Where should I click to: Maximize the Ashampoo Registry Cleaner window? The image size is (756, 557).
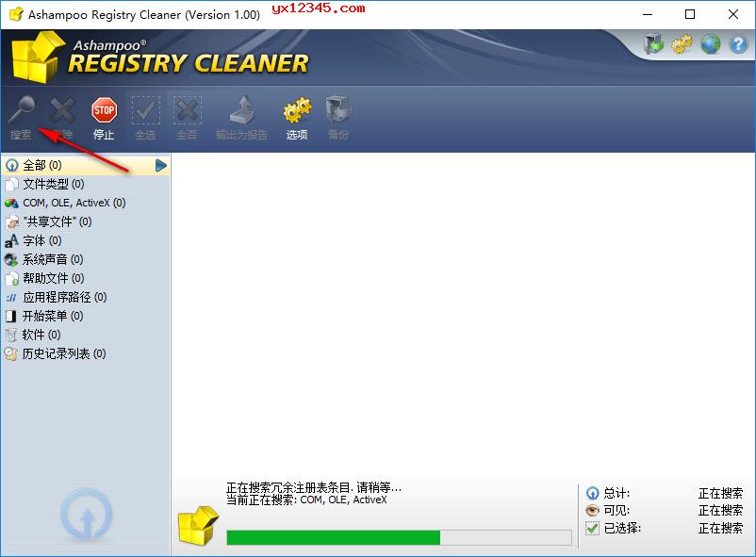tap(690, 14)
